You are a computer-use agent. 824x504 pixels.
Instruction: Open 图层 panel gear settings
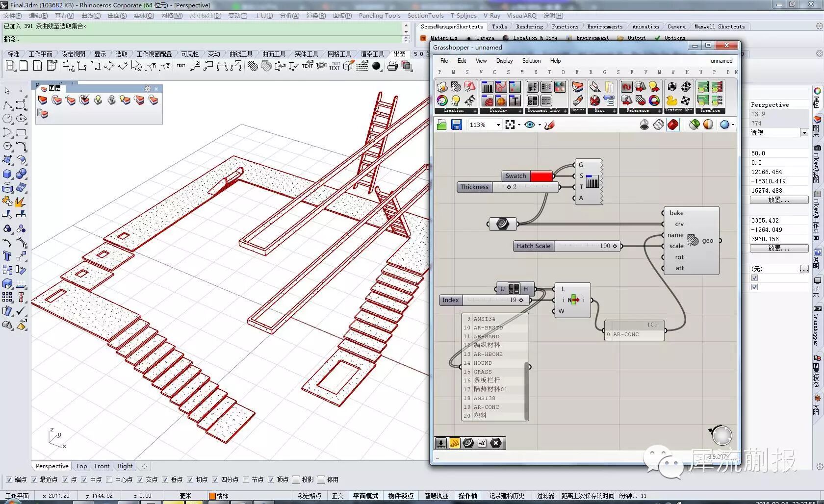(147, 89)
